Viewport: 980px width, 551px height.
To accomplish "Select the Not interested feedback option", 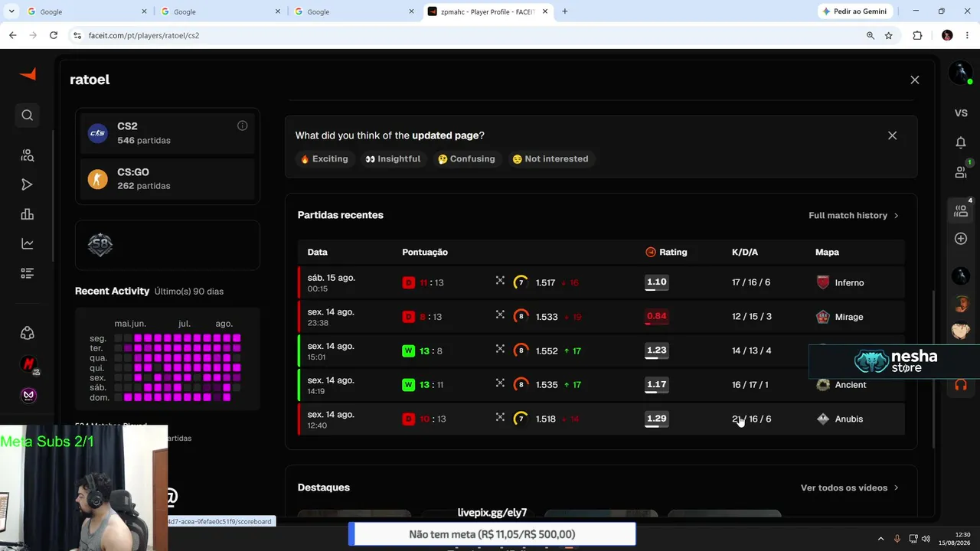I will tap(550, 159).
